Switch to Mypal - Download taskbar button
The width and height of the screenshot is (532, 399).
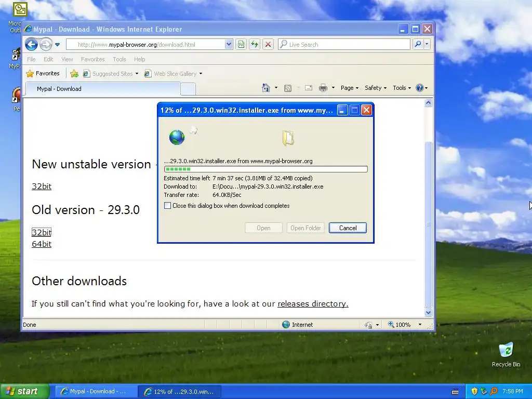[95, 392]
